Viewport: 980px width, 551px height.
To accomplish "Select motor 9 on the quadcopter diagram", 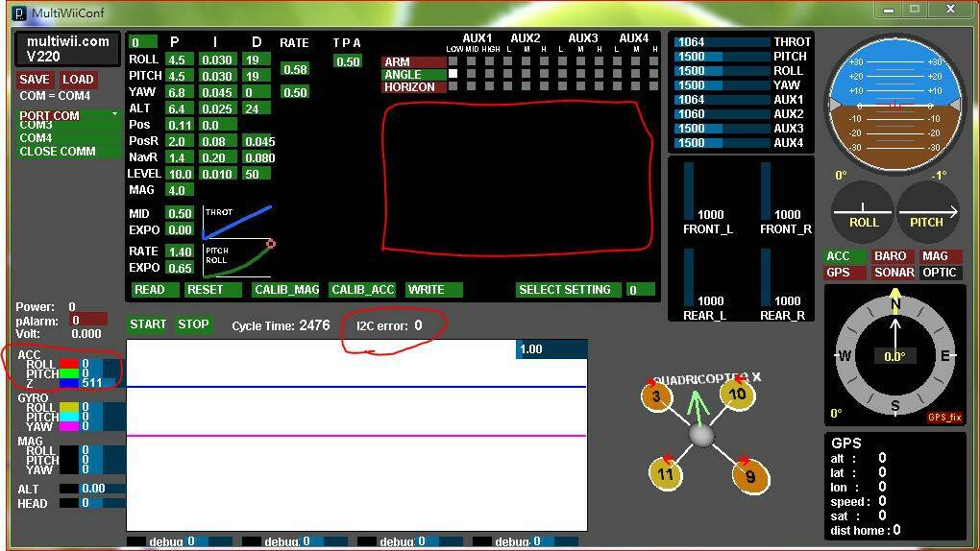I will [750, 476].
